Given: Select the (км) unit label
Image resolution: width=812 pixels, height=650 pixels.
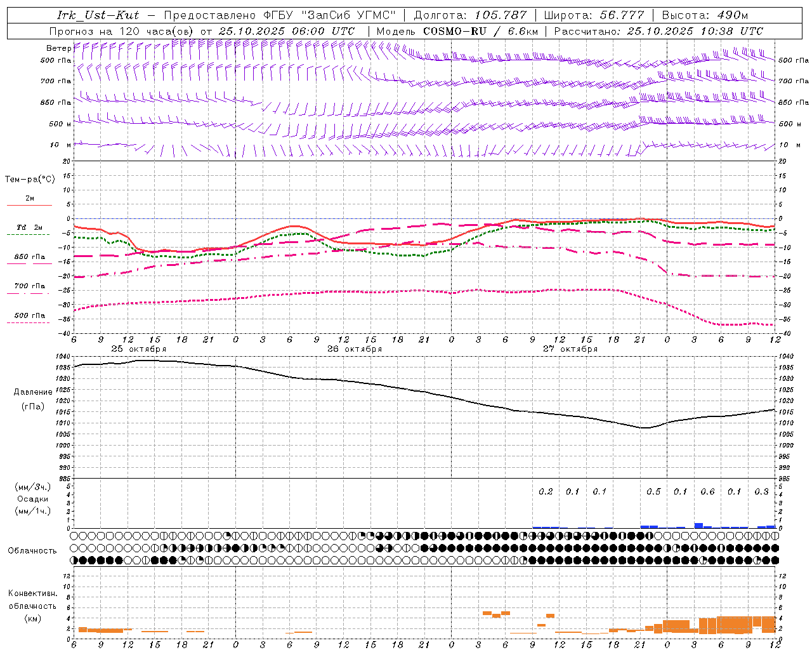Looking at the screenshot, I should (33, 618).
